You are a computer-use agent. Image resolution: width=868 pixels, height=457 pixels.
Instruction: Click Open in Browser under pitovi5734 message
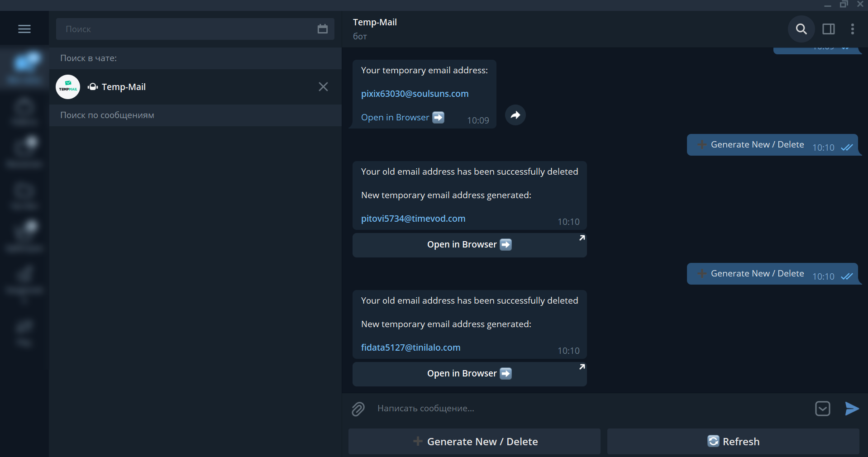469,245
